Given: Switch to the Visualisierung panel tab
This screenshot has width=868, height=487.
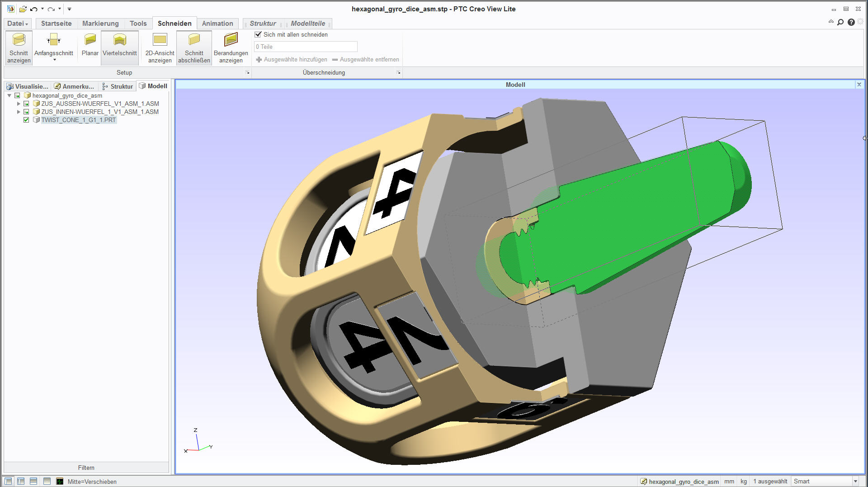Looking at the screenshot, I should pos(28,86).
